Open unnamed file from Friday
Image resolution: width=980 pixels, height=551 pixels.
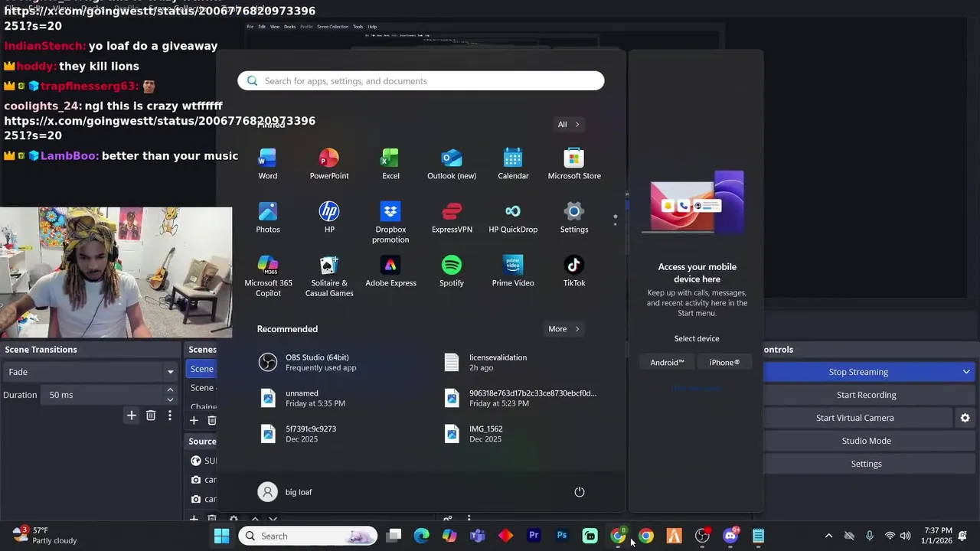pos(345,398)
